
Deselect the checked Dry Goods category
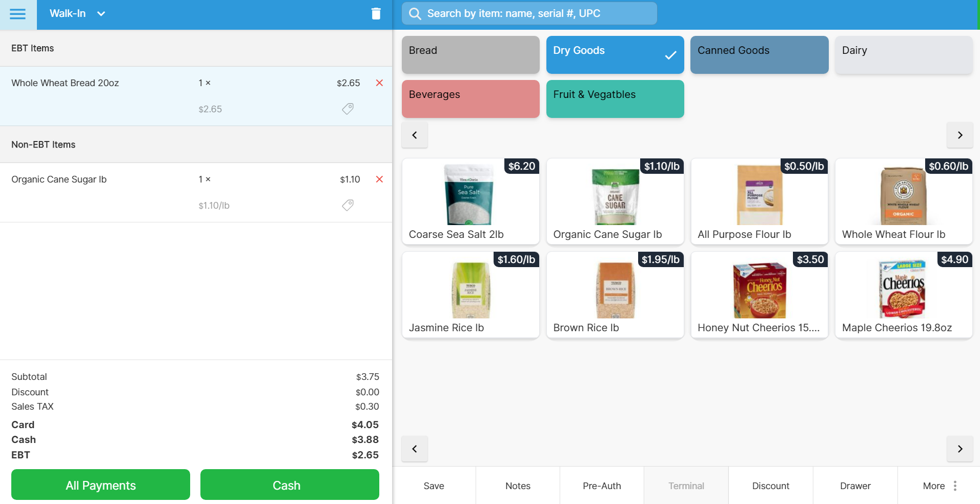click(x=615, y=55)
